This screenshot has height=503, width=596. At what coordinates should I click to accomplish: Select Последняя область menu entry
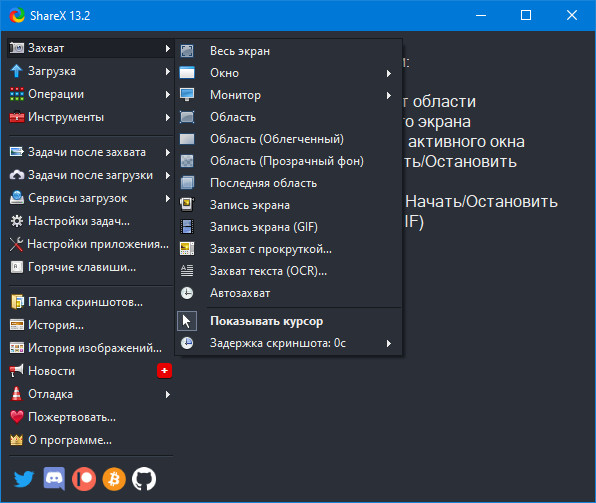[x=288, y=183]
